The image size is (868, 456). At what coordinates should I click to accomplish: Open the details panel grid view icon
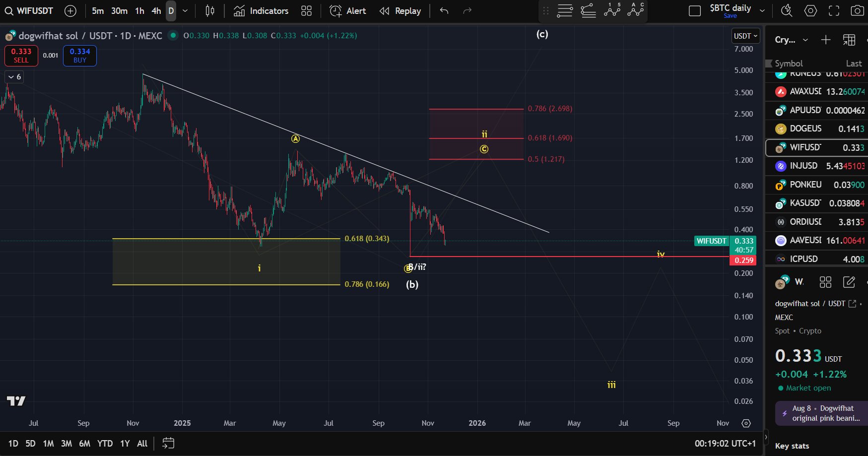pos(825,282)
